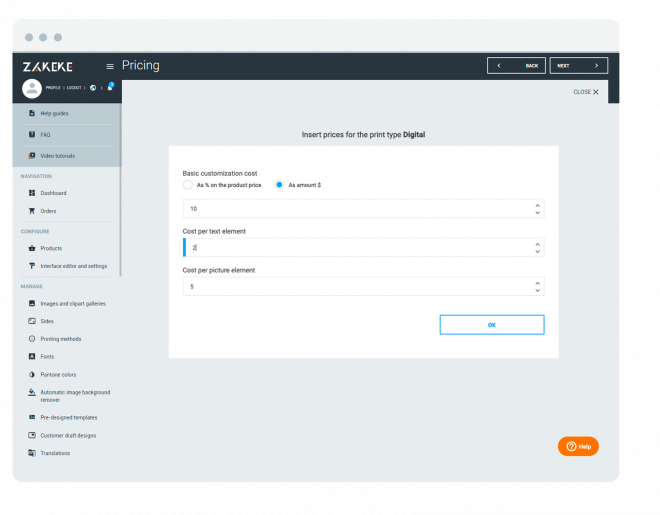Screen dimensions: 660x515
Task: Open the notifications bell icon
Action: (110, 87)
